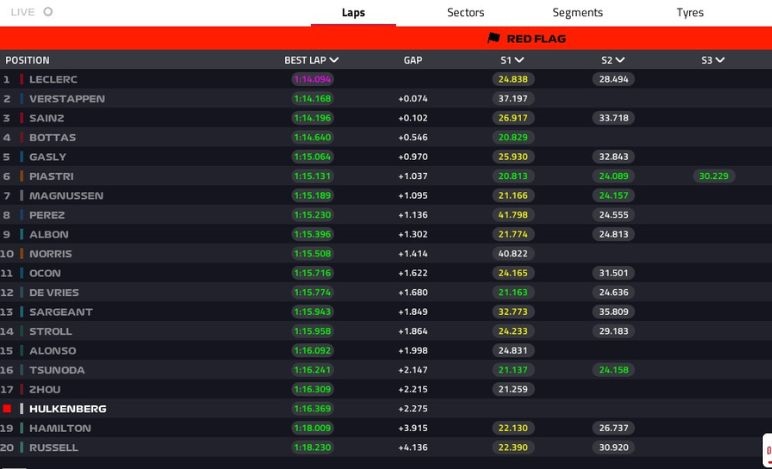Screen dimensions: 772x469
Task: Click the GAP column header
Action: coord(412,60)
